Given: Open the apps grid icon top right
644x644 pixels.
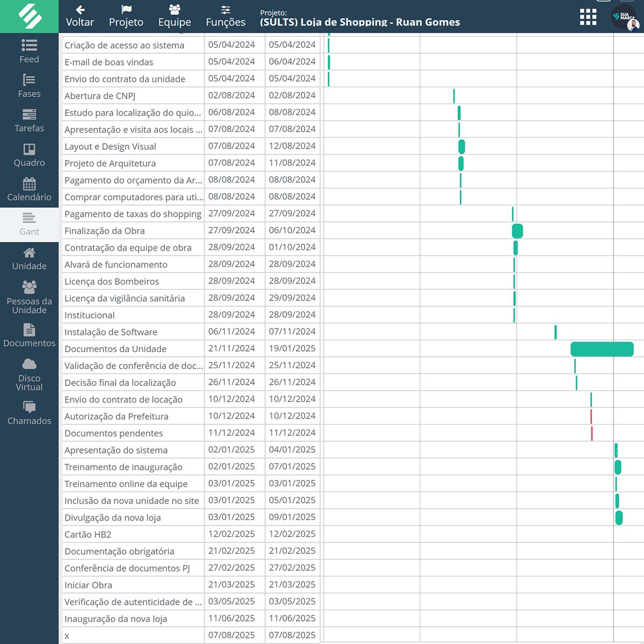Looking at the screenshot, I should [588, 17].
